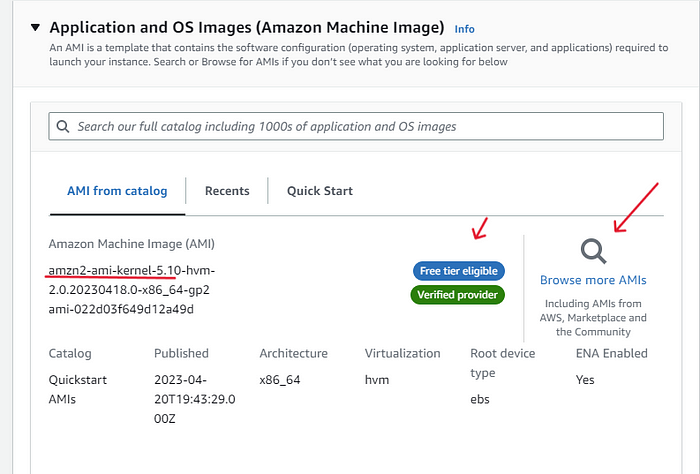Click the ENA Enabled column header
700x474 pixels.
tap(612, 353)
